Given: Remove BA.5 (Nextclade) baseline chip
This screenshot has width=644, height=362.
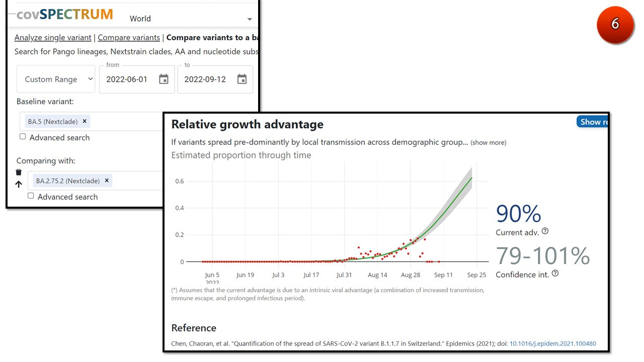Looking at the screenshot, I should pos(85,121).
